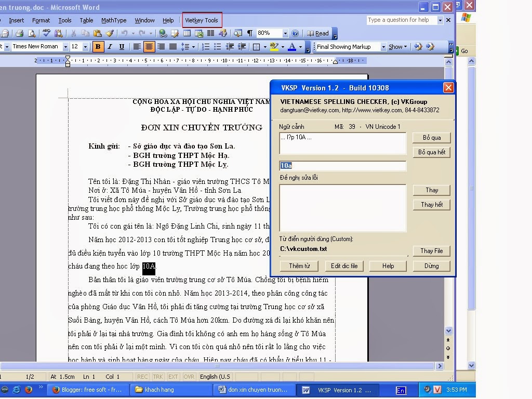532x399 pixels.
Task: Toggle Justify alignment
Action: (x=172, y=47)
